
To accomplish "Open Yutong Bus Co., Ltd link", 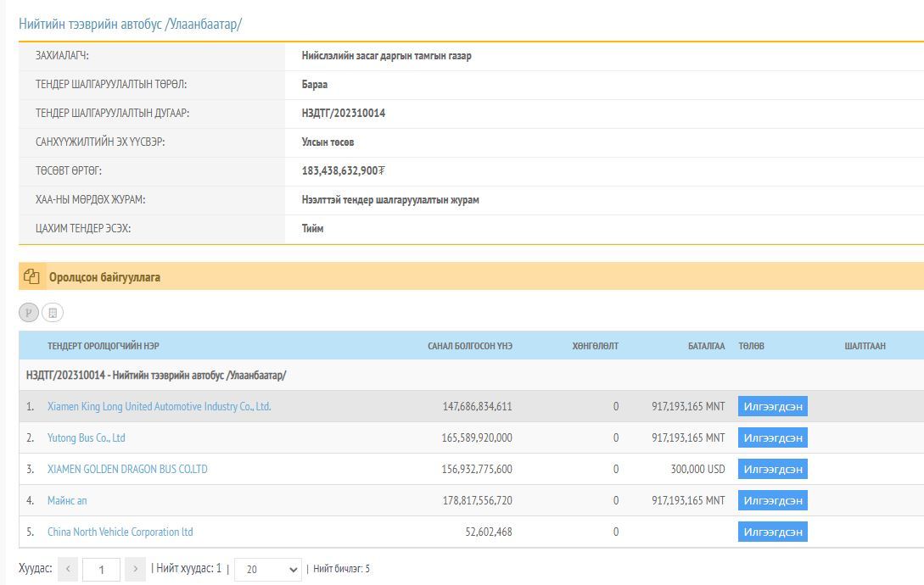I will [x=86, y=438].
